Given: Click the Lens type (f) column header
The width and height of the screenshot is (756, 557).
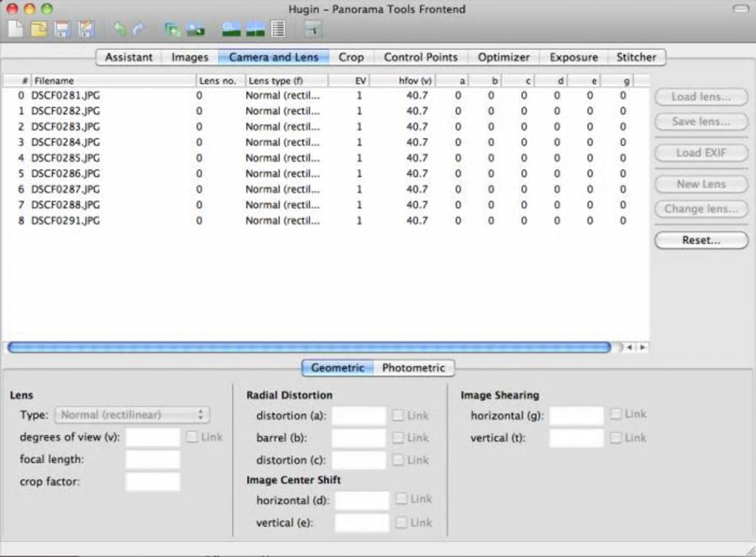Looking at the screenshot, I should click(x=287, y=81).
